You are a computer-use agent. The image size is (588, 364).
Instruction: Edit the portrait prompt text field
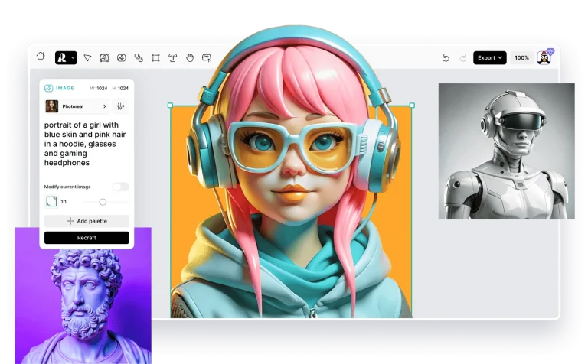tap(85, 144)
